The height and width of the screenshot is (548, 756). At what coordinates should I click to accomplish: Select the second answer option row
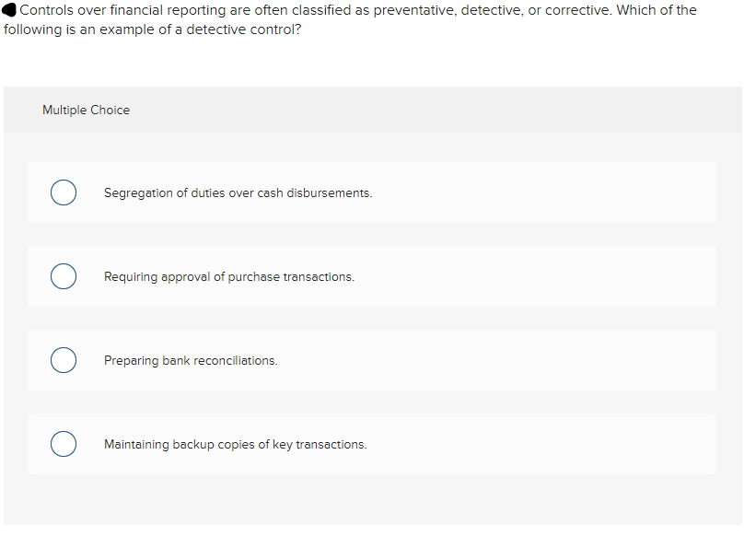point(372,276)
